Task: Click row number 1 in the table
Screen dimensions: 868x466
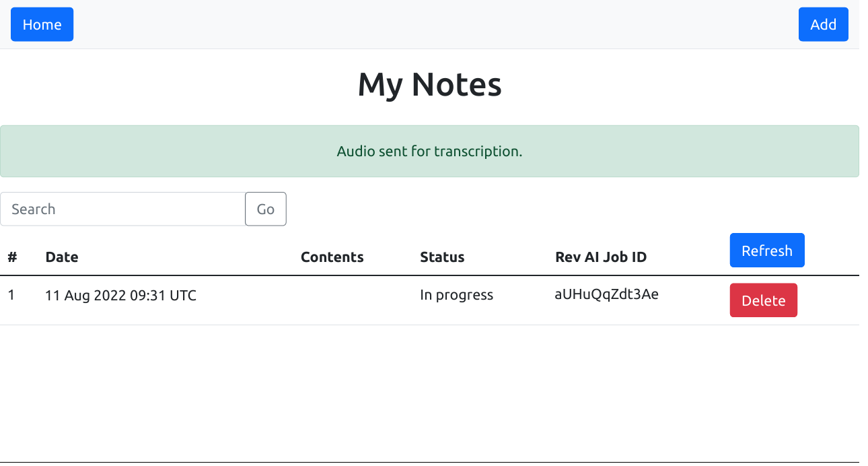Action: [11, 295]
